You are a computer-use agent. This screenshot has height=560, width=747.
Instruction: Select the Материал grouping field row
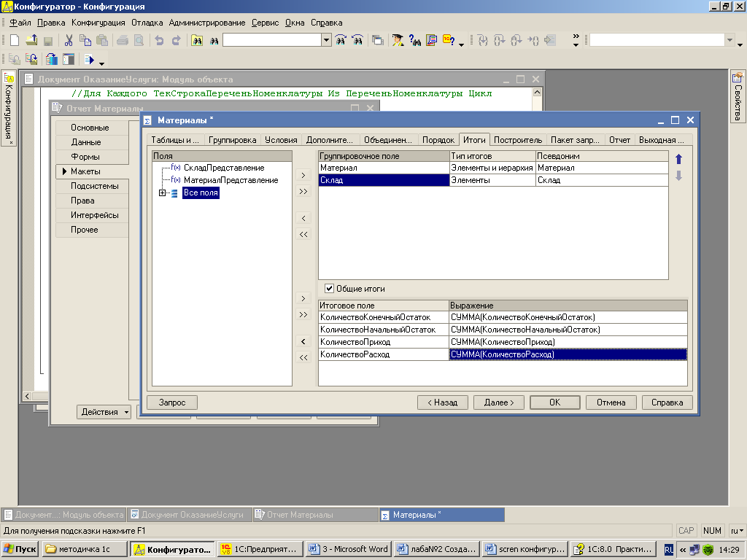(x=384, y=168)
